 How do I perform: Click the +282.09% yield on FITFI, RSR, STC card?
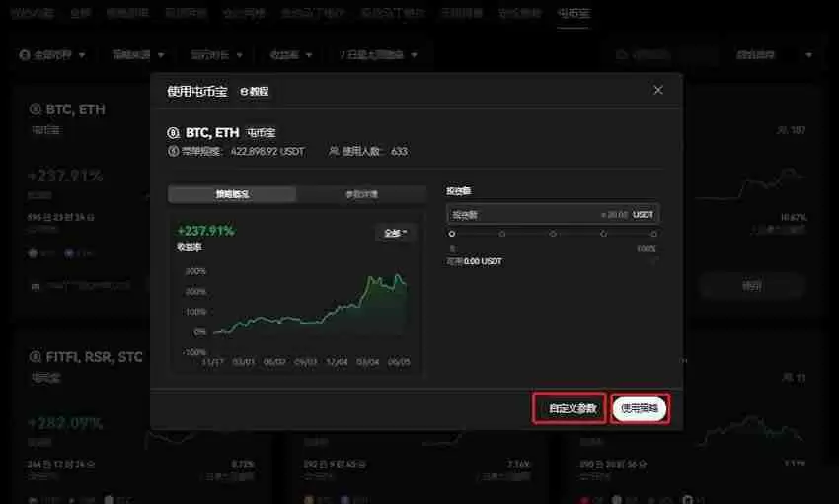tap(65, 423)
